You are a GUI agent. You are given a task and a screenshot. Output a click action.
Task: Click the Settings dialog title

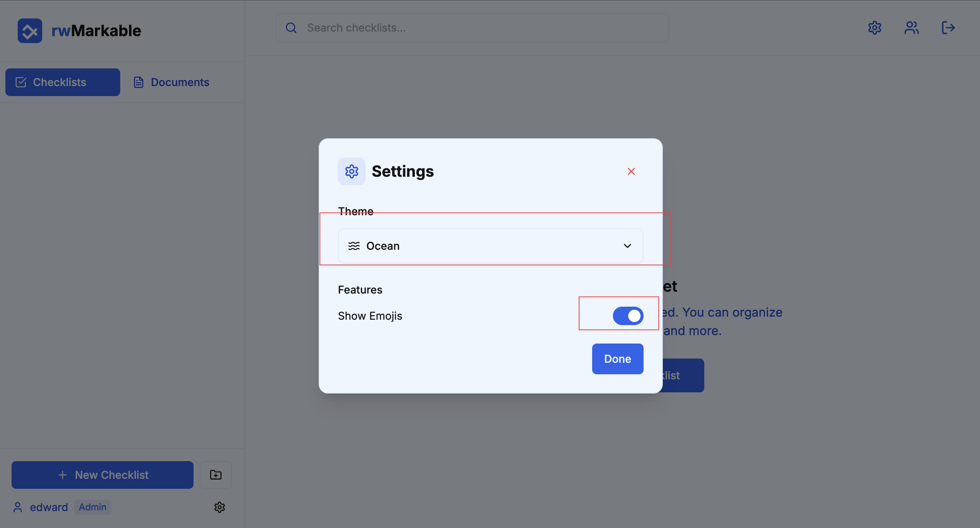tap(402, 171)
